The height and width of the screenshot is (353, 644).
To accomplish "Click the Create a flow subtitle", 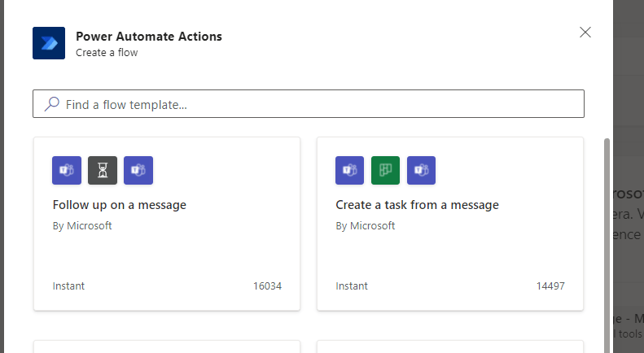I will [x=107, y=53].
